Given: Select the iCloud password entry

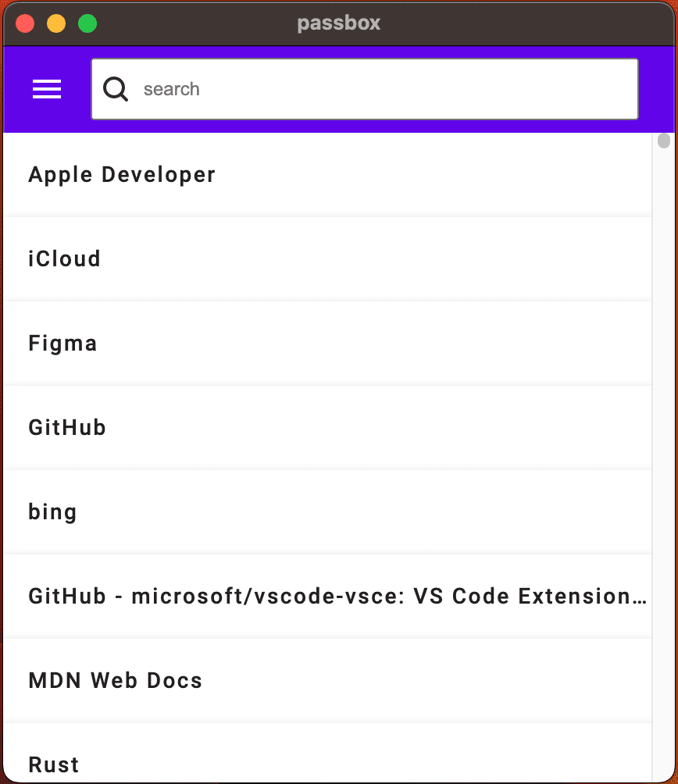Looking at the screenshot, I should coord(327,259).
